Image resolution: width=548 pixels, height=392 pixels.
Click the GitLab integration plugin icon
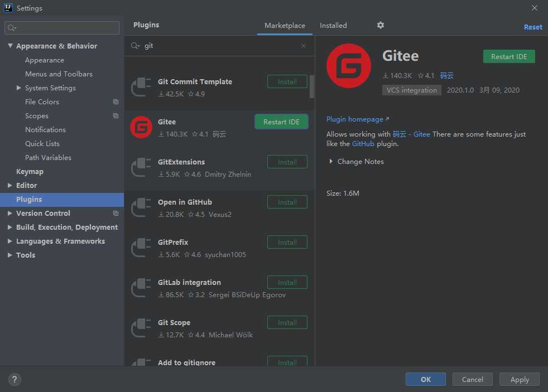pyautogui.click(x=141, y=288)
